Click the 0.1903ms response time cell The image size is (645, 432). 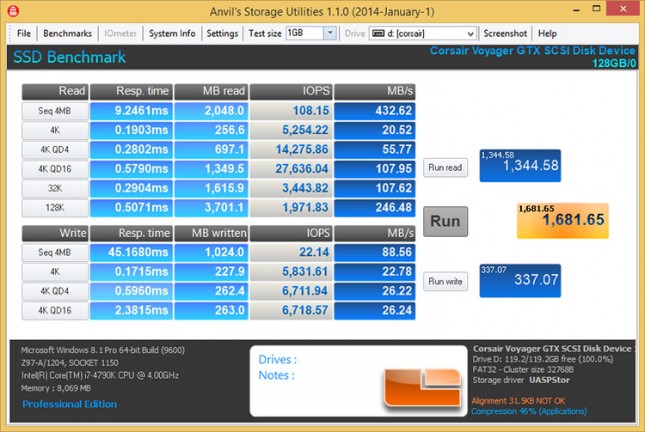coord(131,130)
